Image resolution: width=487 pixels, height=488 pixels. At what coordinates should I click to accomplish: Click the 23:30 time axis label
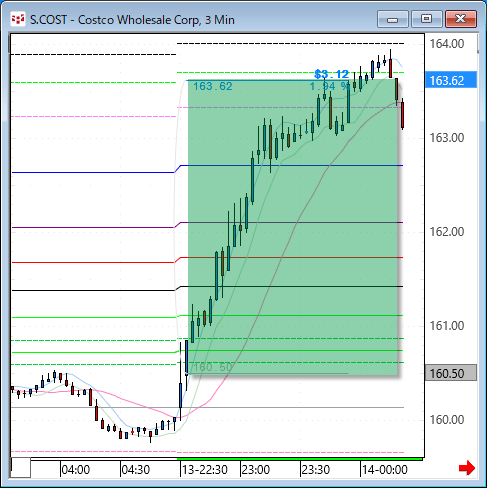pos(316,470)
